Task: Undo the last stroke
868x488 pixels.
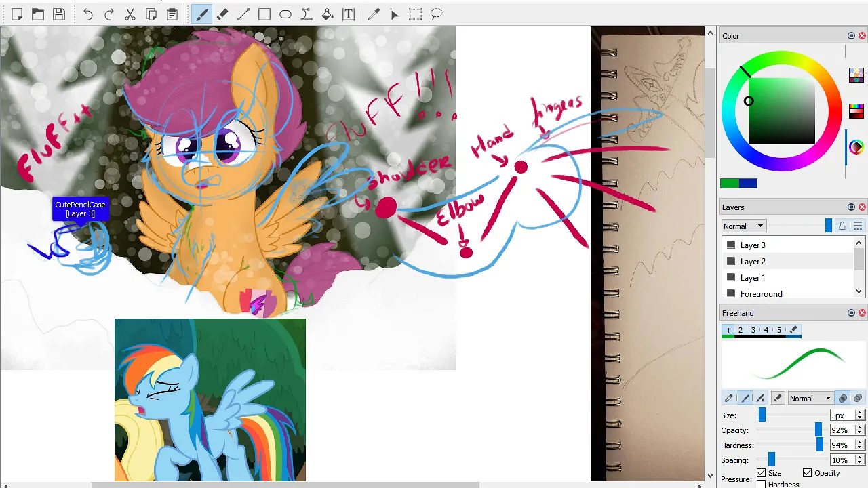Action: click(88, 14)
